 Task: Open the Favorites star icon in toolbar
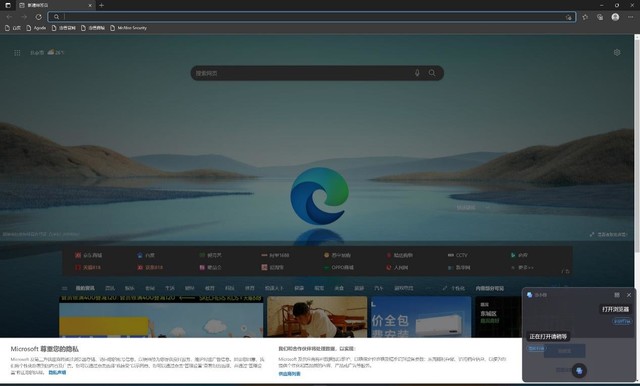tap(585, 17)
